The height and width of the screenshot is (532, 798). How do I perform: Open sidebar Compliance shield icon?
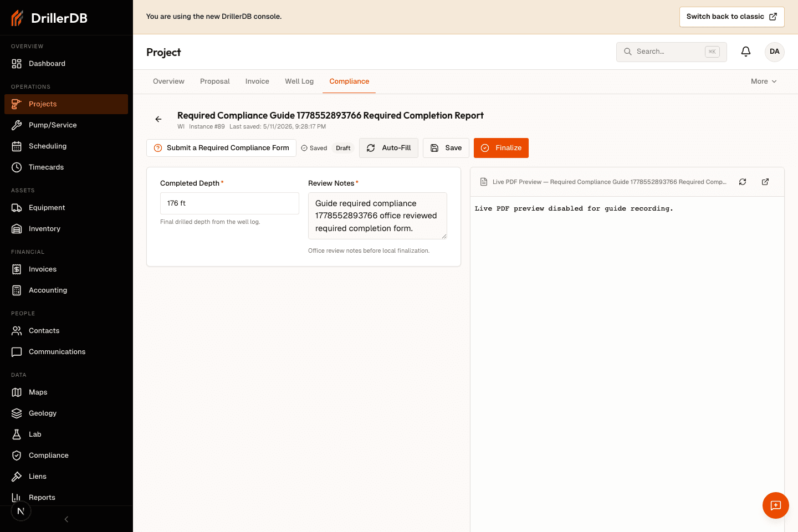click(x=17, y=456)
